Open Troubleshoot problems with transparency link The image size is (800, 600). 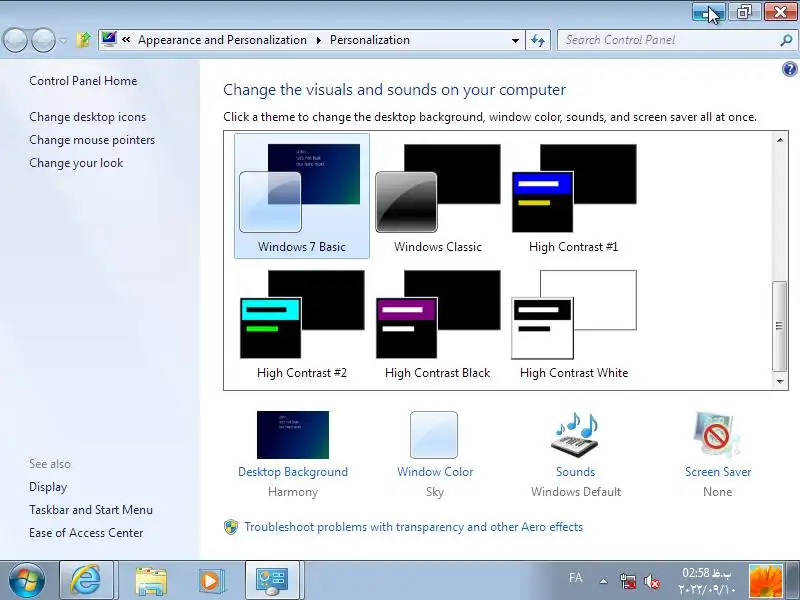coord(413,527)
